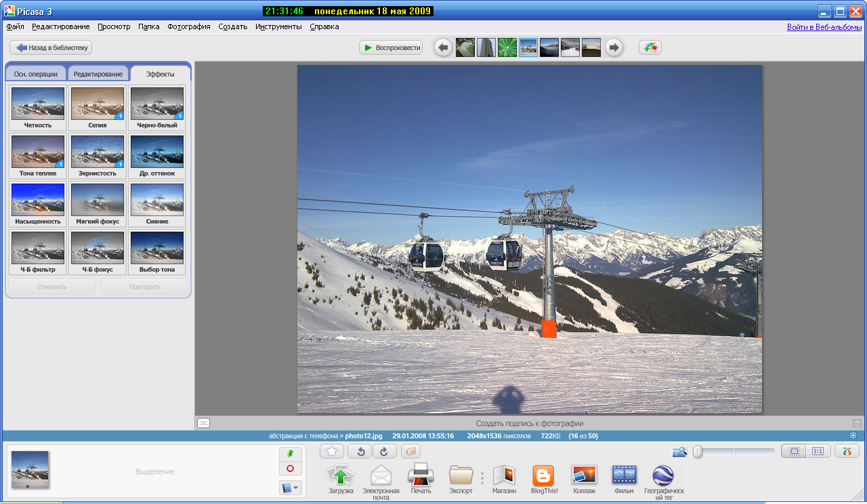This screenshot has height=504, width=867.
Task: Click the Печать printer icon
Action: tap(421, 475)
